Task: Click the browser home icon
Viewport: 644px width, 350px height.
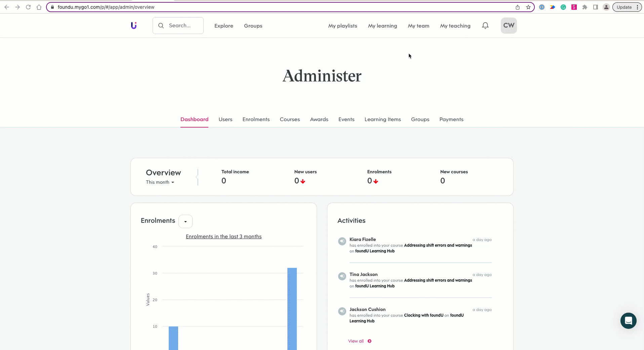Action: 39,7
